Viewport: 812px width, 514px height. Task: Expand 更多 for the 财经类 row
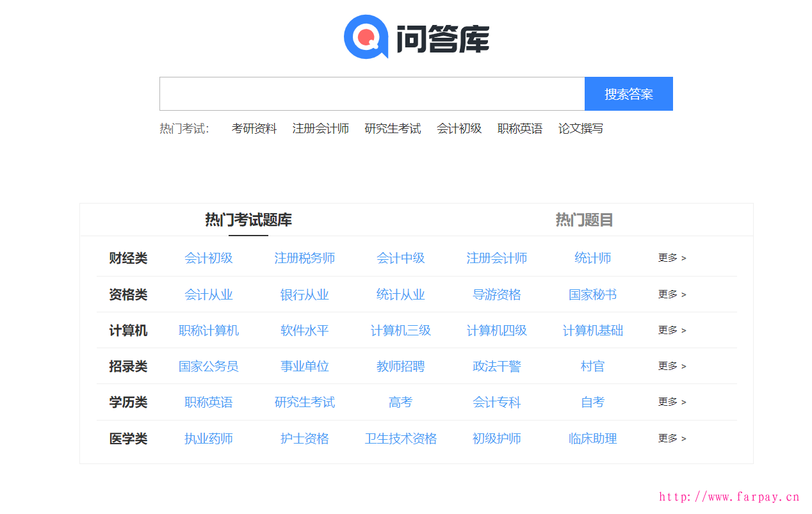tap(672, 258)
